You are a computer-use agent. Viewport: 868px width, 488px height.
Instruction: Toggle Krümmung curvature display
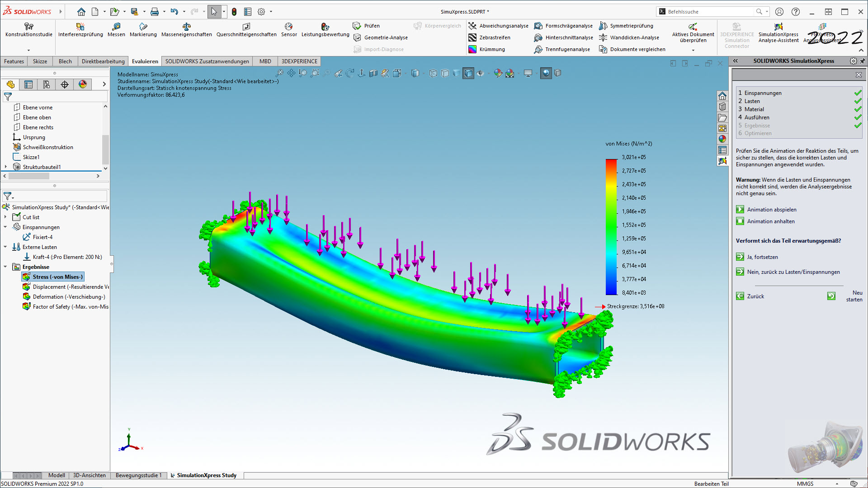pyautogui.click(x=487, y=49)
